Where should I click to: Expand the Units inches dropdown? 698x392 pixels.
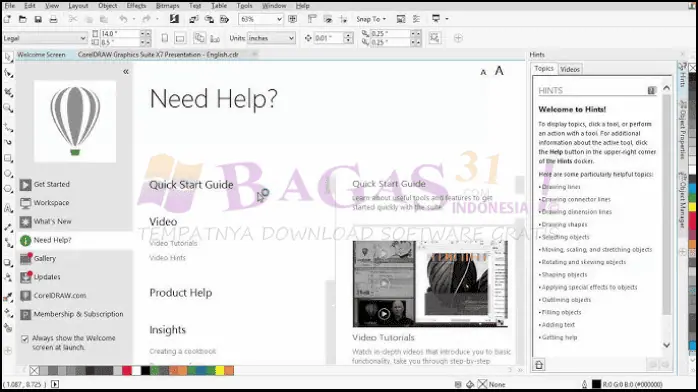tap(271, 38)
